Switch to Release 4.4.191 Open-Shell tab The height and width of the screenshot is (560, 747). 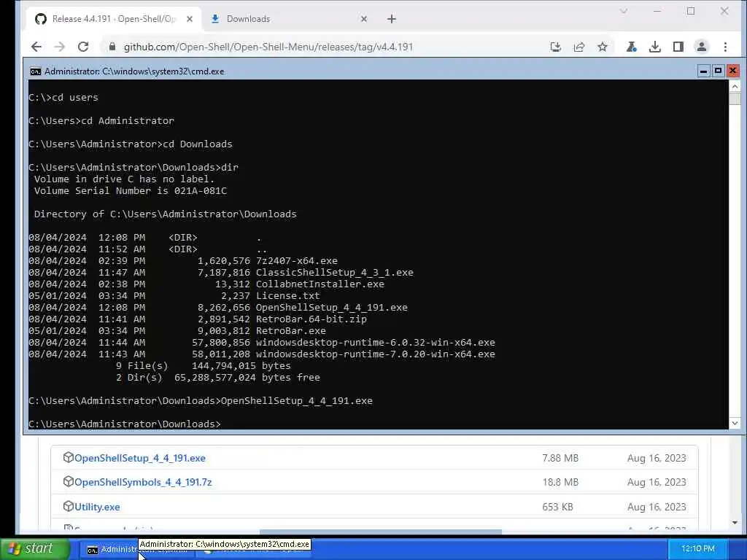point(115,19)
